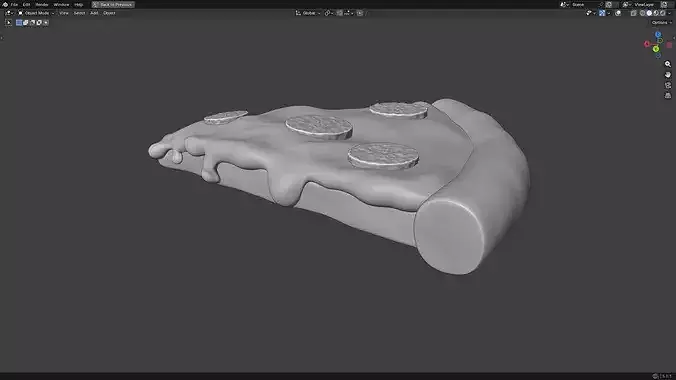The width and height of the screenshot is (676, 380).
Task: Open the Window menu
Action: pyautogui.click(x=61, y=4)
